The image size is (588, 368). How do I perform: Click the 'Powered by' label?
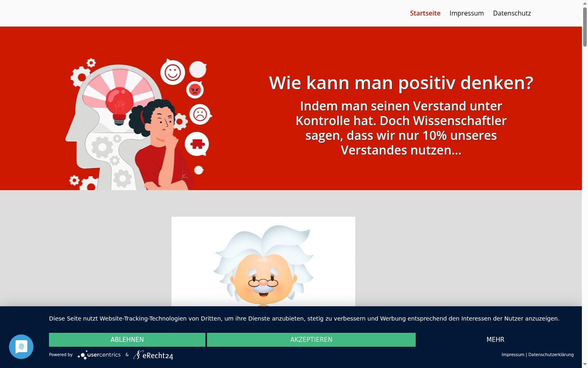click(61, 355)
